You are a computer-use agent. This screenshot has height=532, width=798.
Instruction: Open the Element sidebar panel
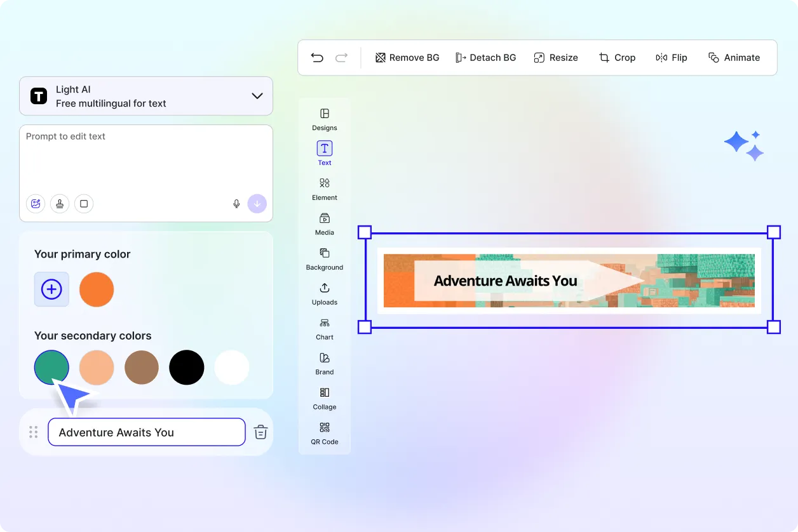325,189
